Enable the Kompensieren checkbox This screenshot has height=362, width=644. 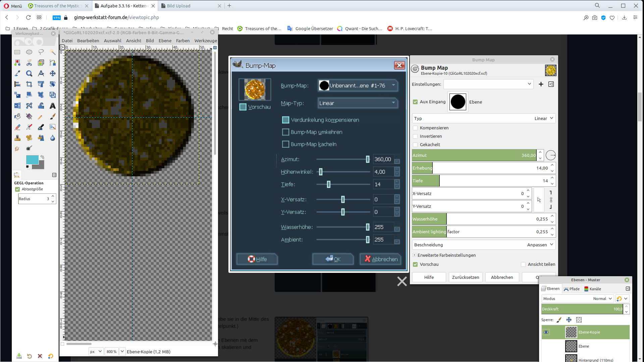(x=415, y=128)
